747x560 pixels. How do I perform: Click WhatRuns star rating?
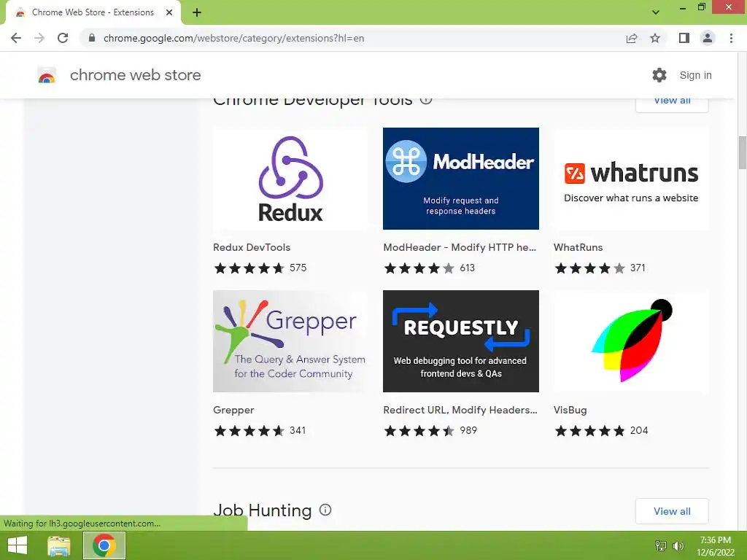pyautogui.click(x=589, y=268)
